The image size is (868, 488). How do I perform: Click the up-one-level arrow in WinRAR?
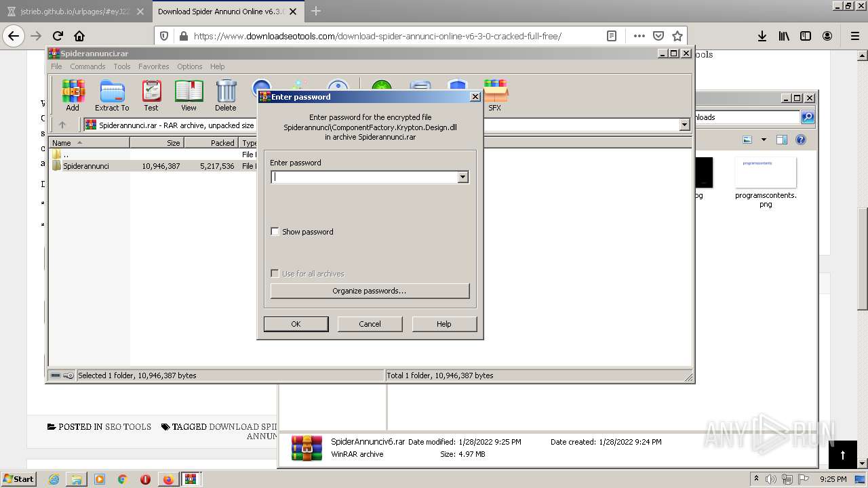point(62,125)
